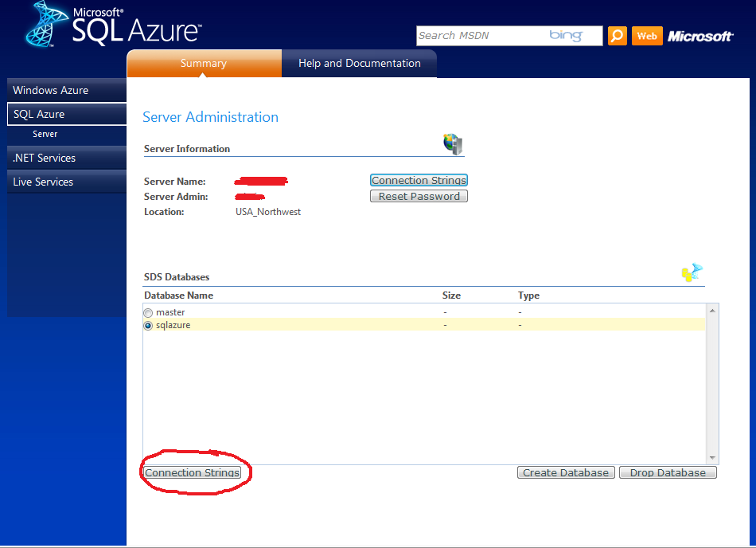Click the Size column header
756x548 pixels.
pyautogui.click(x=451, y=296)
